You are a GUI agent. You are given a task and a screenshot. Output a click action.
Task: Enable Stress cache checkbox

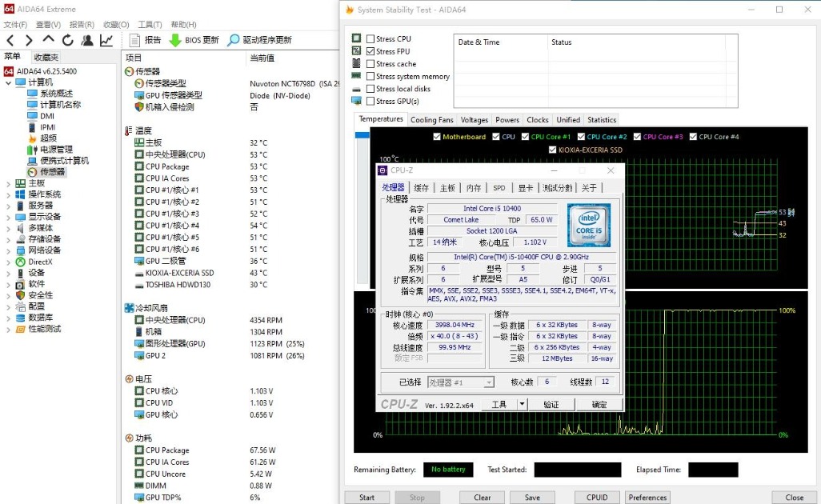[x=370, y=64]
